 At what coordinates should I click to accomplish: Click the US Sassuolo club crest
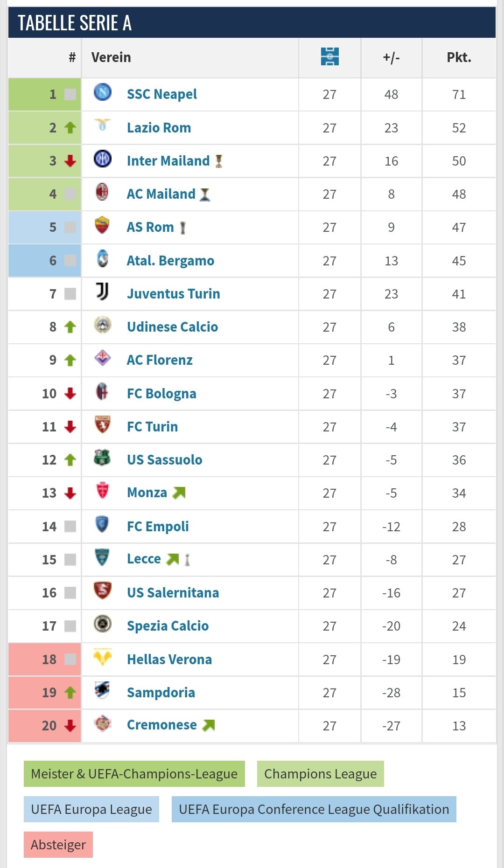102,458
